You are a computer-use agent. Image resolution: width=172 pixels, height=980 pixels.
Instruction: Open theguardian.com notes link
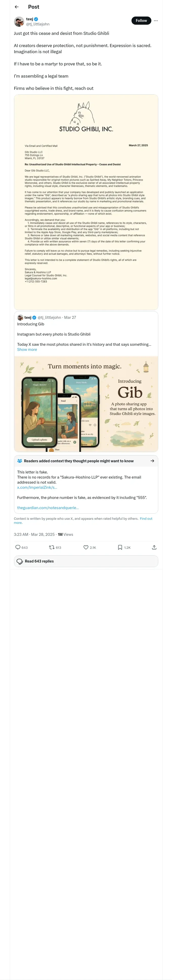48,508
